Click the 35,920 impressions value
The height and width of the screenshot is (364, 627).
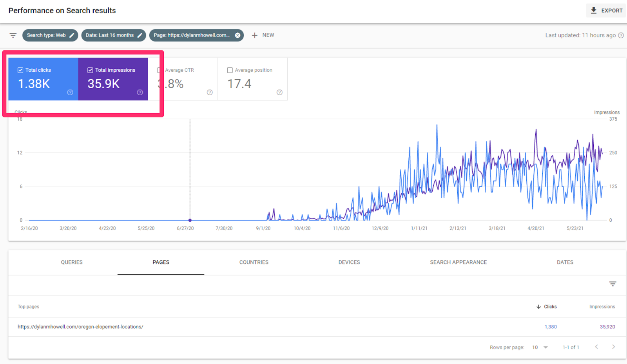pyautogui.click(x=607, y=327)
